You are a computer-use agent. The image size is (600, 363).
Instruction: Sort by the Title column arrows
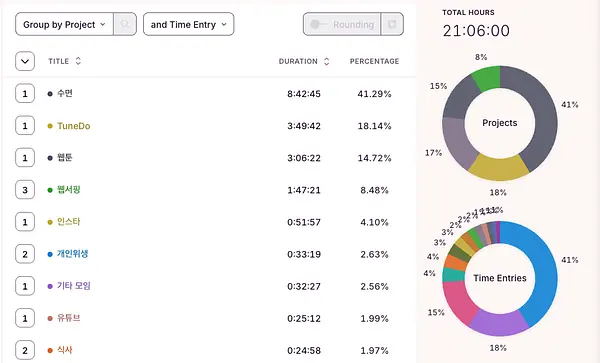pos(78,61)
